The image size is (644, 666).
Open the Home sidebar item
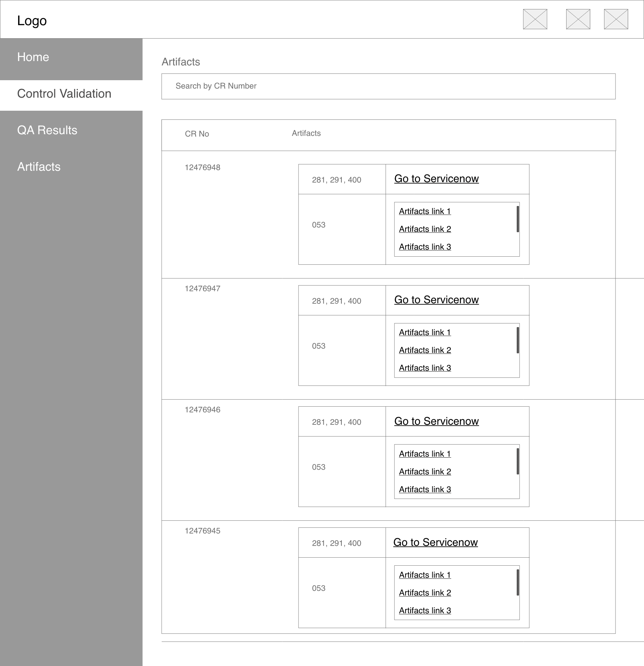click(x=33, y=57)
